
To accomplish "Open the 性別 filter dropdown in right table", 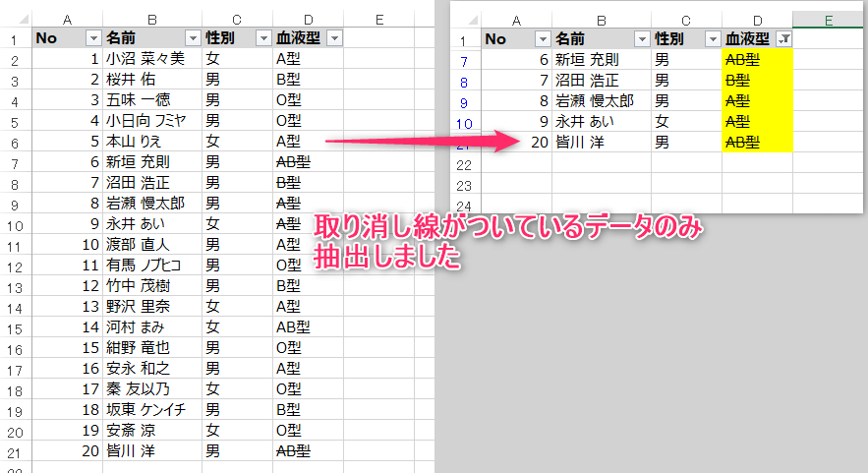I will (x=713, y=39).
